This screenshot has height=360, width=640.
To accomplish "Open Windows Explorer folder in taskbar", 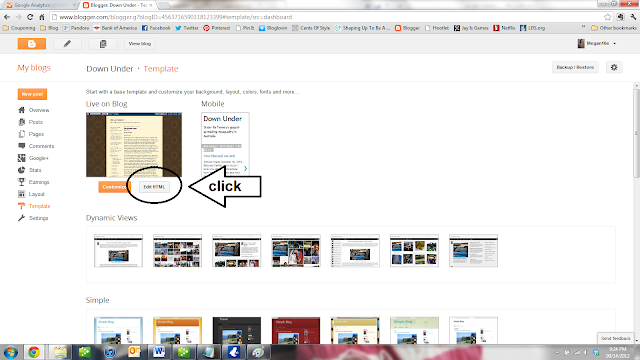I will (x=60, y=352).
